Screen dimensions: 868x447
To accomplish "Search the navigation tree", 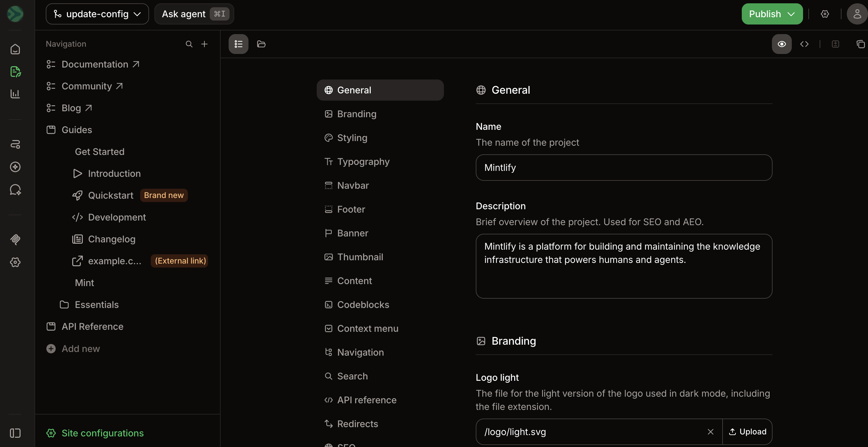I will [x=189, y=44].
